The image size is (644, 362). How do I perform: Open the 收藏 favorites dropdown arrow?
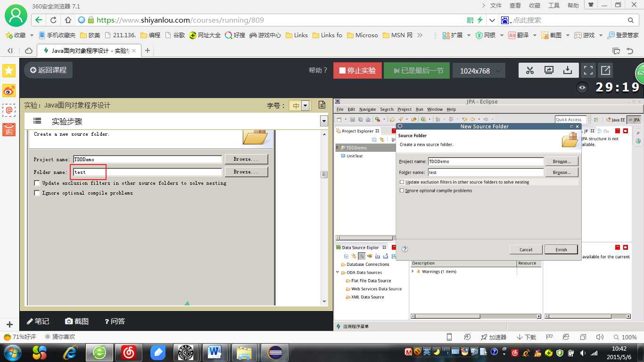tap(32, 35)
